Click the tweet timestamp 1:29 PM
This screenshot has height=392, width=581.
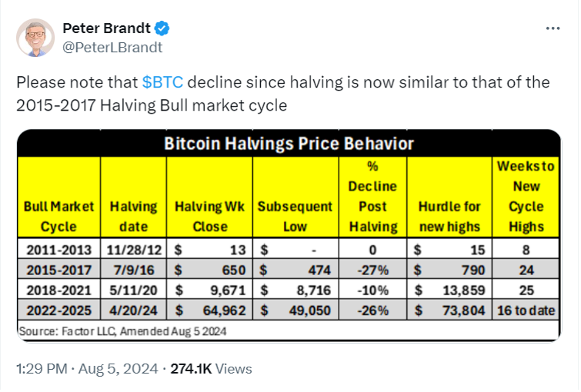(x=42, y=369)
